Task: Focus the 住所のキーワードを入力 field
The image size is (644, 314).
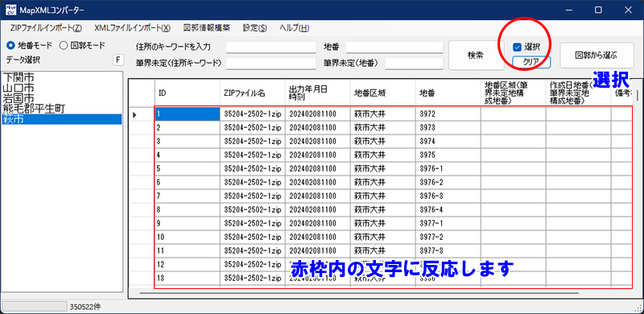Action: click(x=271, y=48)
